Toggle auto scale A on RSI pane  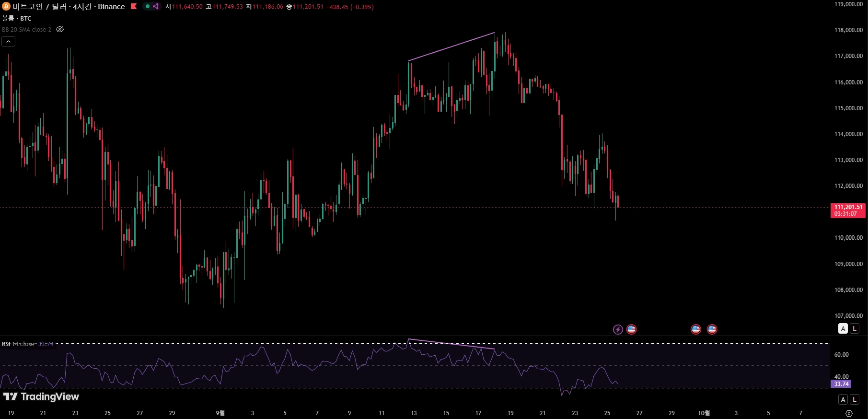(843, 399)
